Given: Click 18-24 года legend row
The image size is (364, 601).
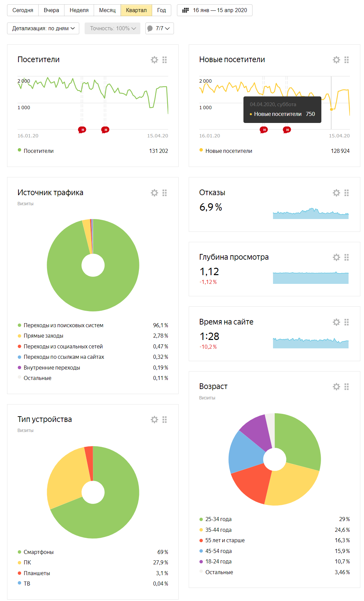Looking at the screenshot, I should (274, 561).
